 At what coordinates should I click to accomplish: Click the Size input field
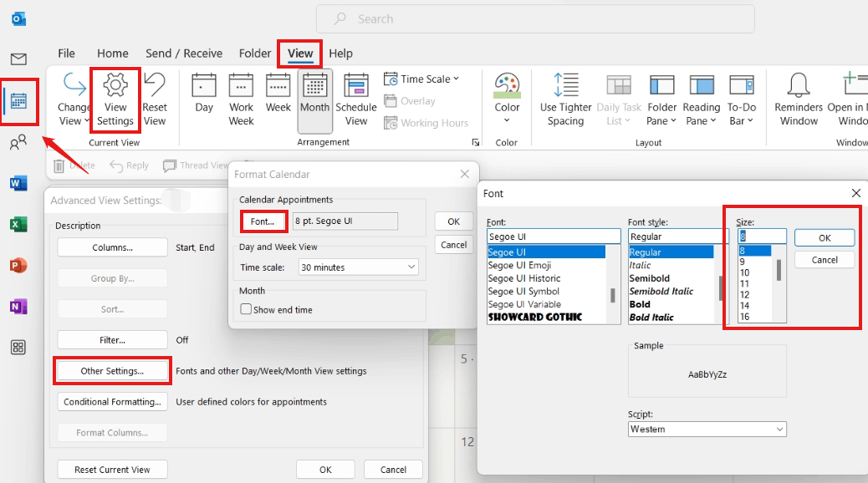762,236
